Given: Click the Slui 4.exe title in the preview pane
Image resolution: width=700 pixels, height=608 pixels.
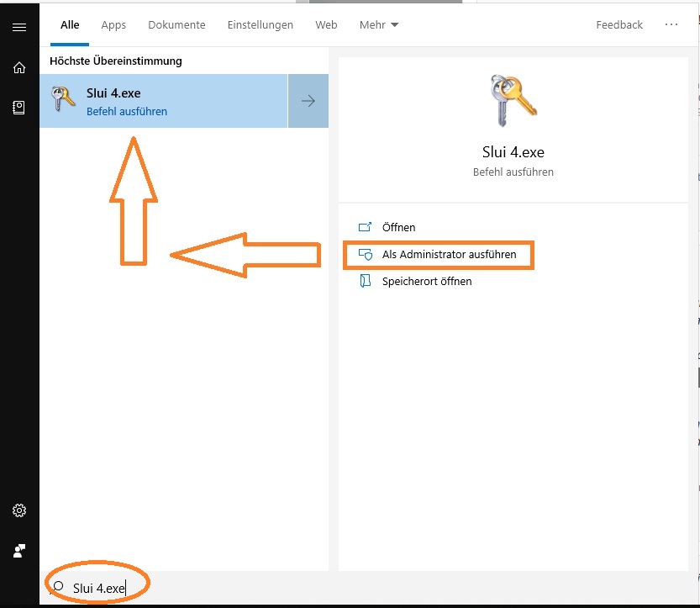Looking at the screenshot, I should pyautogui.click(x=513, y=152).
